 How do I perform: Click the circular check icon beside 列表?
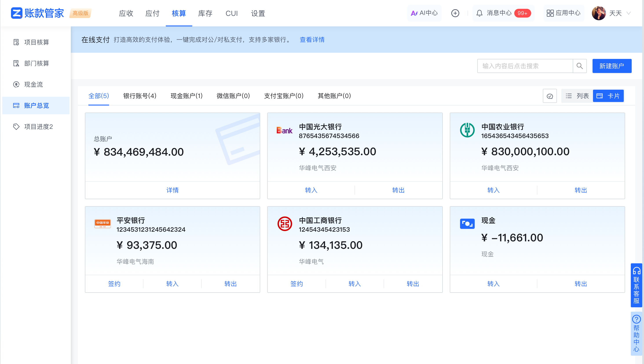point(549,96)
